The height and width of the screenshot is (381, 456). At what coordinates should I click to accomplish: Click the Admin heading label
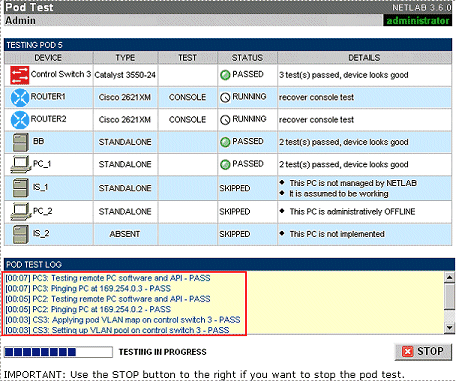[x=20, y=20]
